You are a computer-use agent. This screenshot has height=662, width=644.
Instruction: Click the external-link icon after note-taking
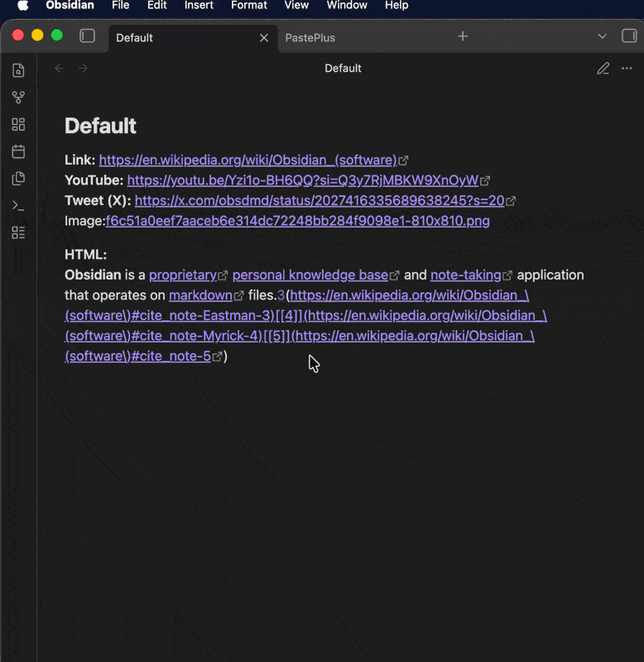click(507, 276)
